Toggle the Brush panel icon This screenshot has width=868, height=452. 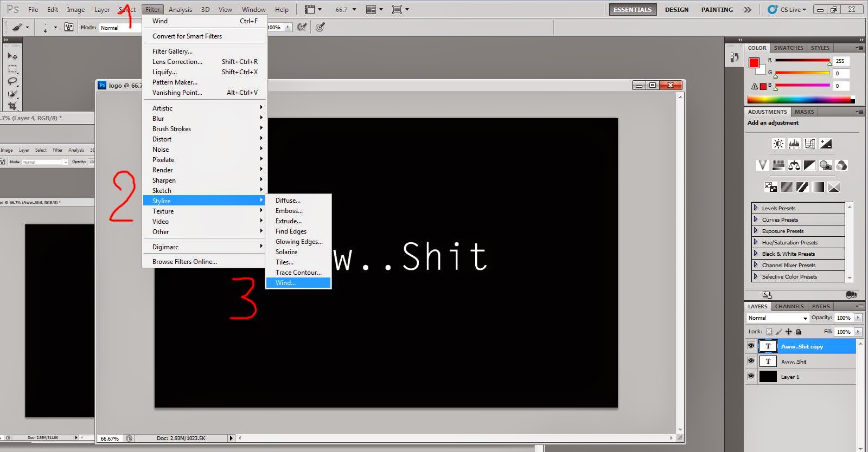69,27
